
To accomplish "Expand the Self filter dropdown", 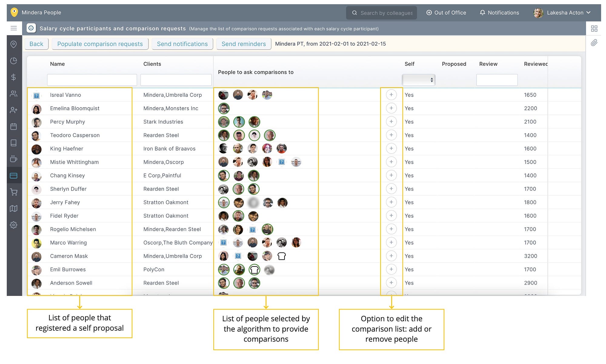I will point(418,80).
